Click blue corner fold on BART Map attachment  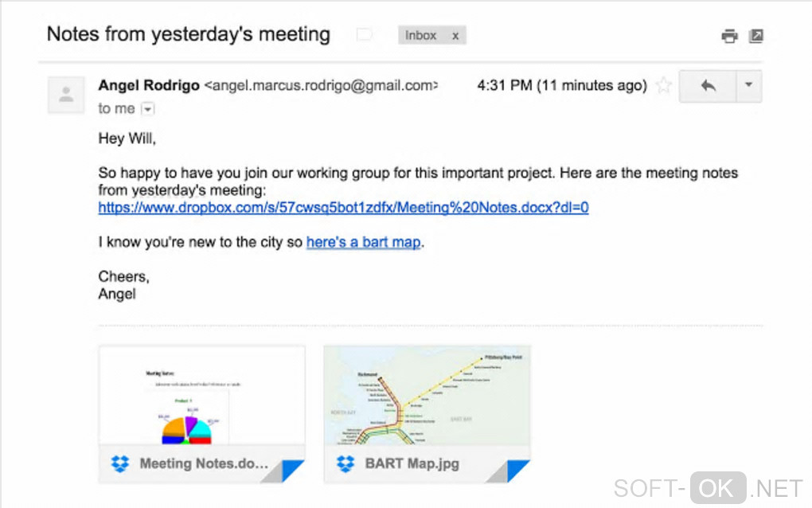(x=519, y=472)
